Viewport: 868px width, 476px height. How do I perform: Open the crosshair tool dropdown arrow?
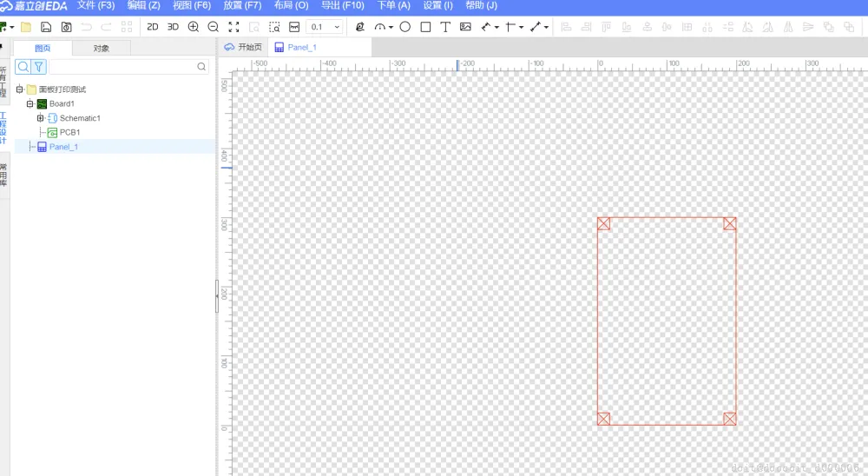pyautogui.click(x=521, y=27)
